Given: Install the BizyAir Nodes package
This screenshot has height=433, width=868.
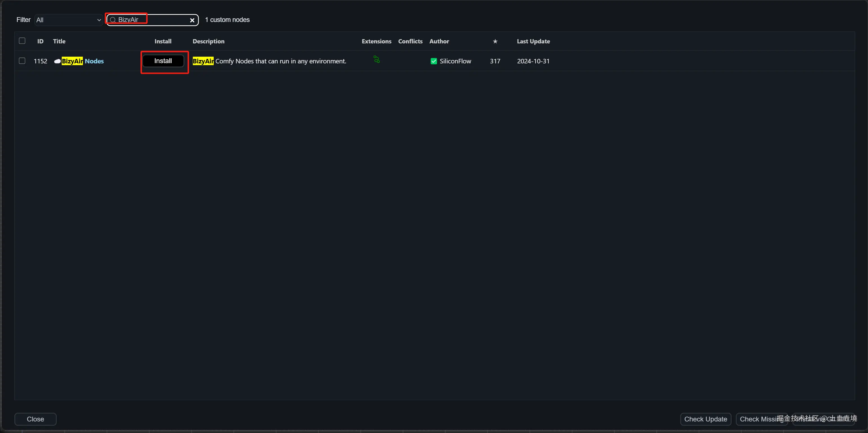Looking at the screenshot, I should [x=163, y=61].
